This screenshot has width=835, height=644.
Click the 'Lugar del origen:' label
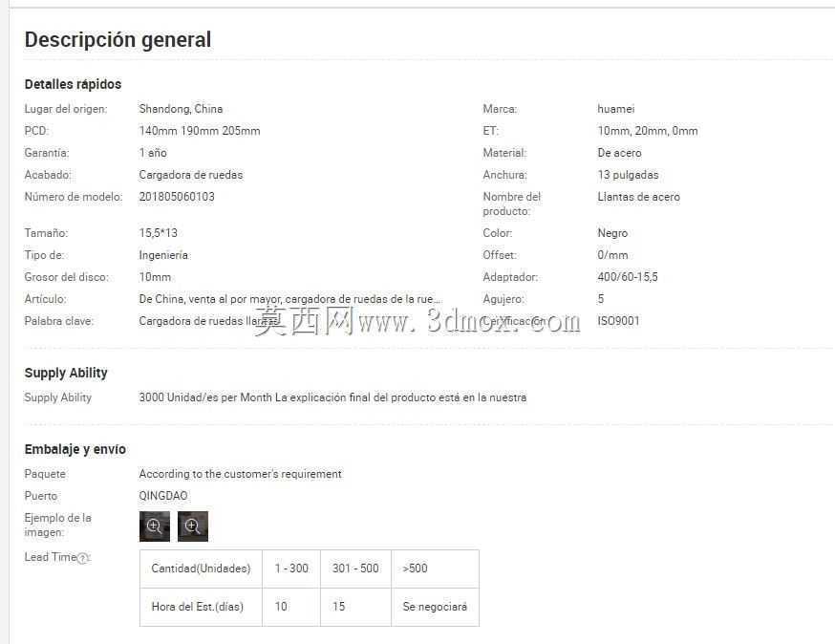point(66,109)
